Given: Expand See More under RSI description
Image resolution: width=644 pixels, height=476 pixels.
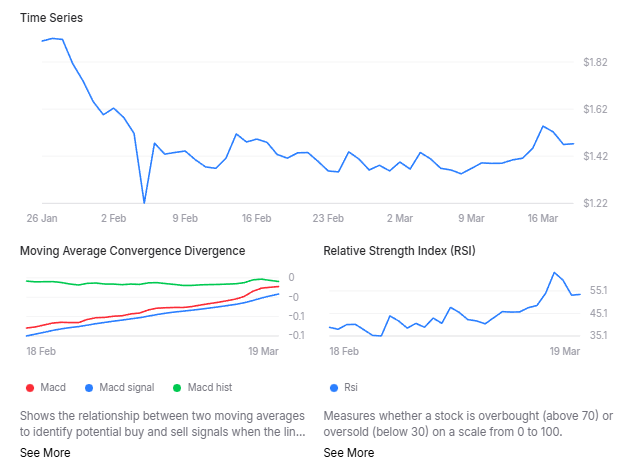Looking at the screenshot, I should pyautogui.click(x=349, y=453).
